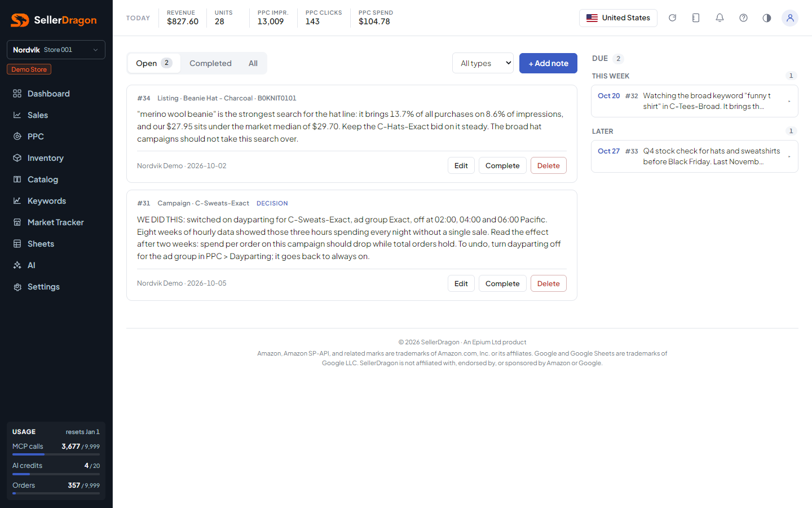The image size is (812, 508).
Task: Click the "Oct 27" due date text
Action: coord(609,151)
